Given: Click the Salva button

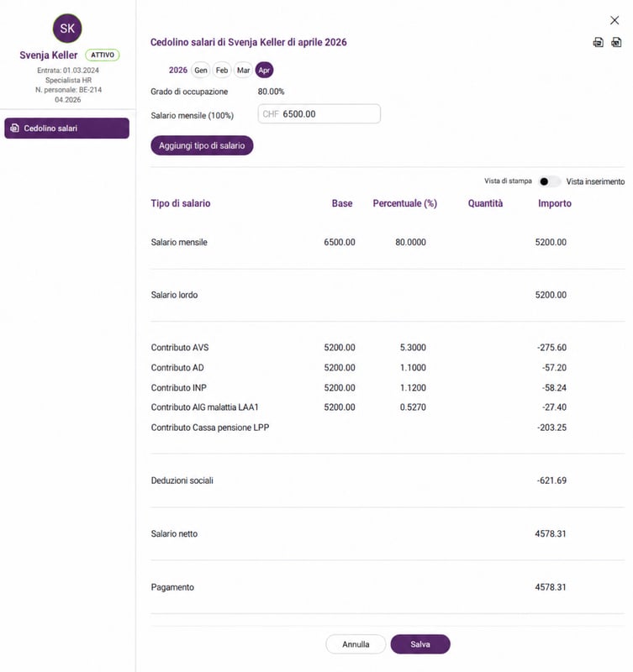Looking at the screenshot, I should point(420,644).
